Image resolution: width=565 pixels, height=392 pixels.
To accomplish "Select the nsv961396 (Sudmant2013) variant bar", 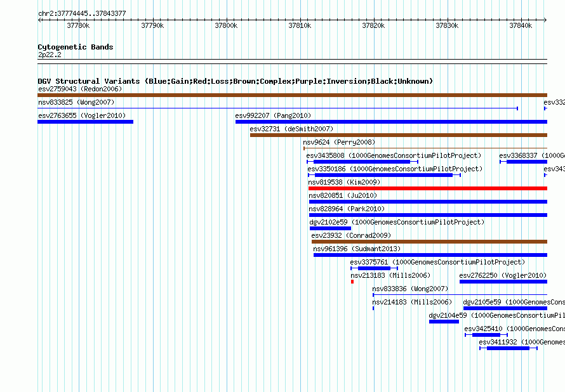I will point(430,255).
